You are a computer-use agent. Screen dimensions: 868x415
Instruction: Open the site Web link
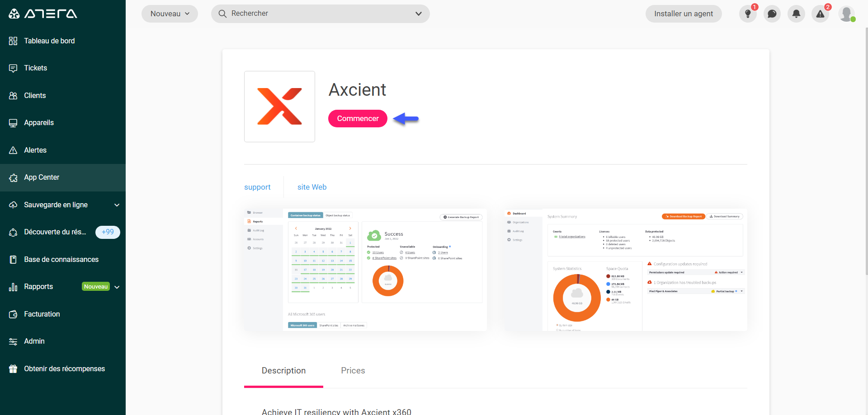point(312,187)
